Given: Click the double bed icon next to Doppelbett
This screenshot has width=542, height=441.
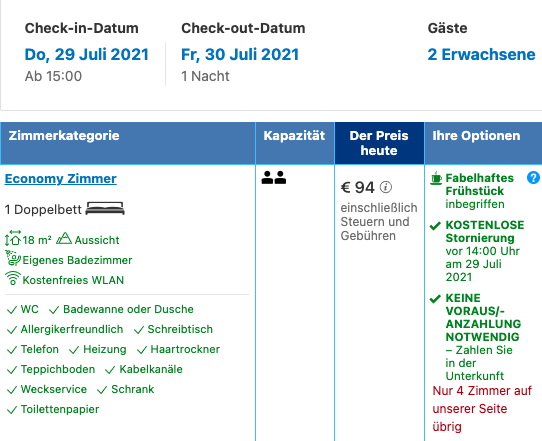Looking at the screenshot, I should click(105, 209).
